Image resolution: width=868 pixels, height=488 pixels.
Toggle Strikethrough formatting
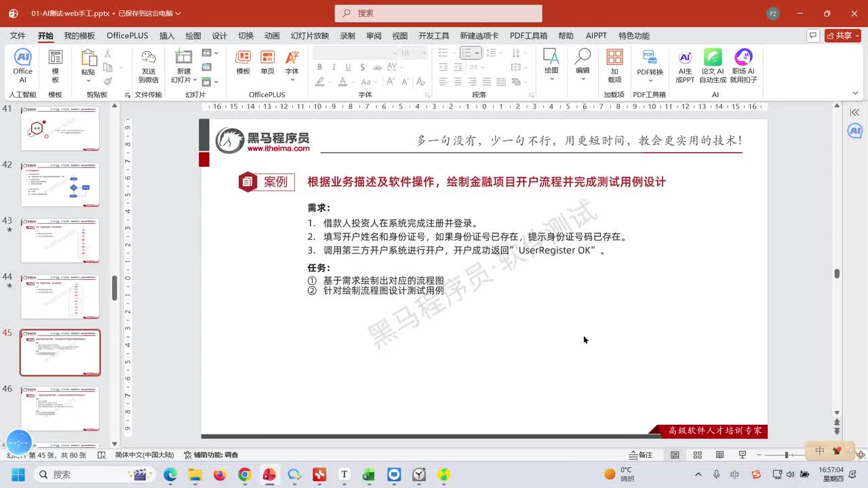click(x=378, y=67)
